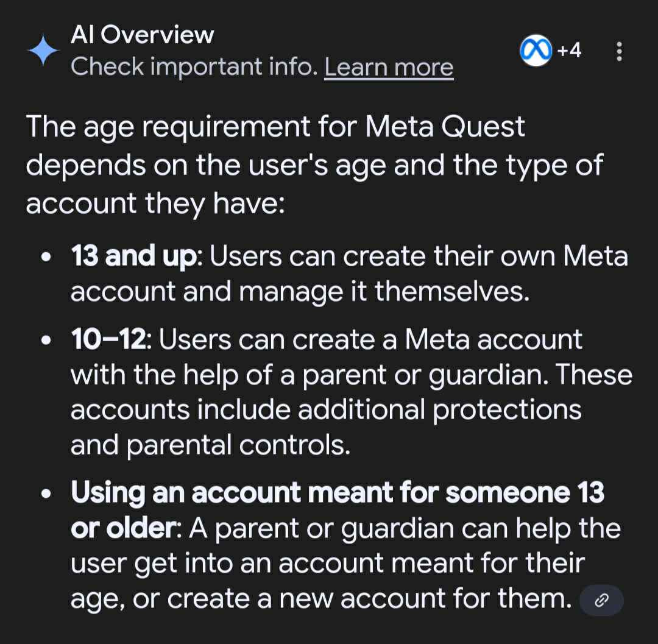Click the 'Check important info.' text

194,66
